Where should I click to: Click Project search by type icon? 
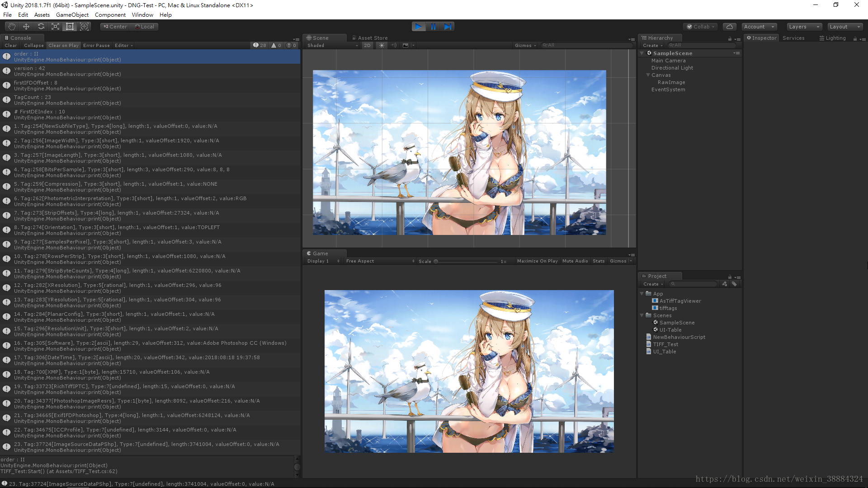pos(725,284)
